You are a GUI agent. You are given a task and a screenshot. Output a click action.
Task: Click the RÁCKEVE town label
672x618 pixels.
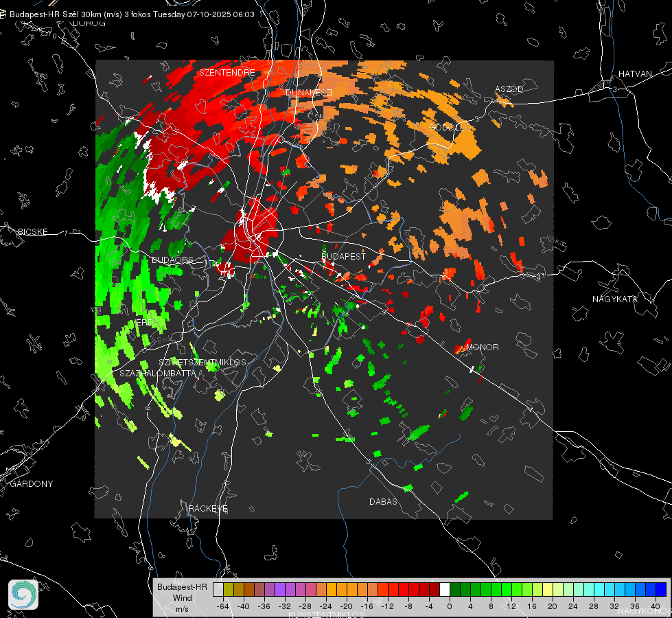coord(208,508)
